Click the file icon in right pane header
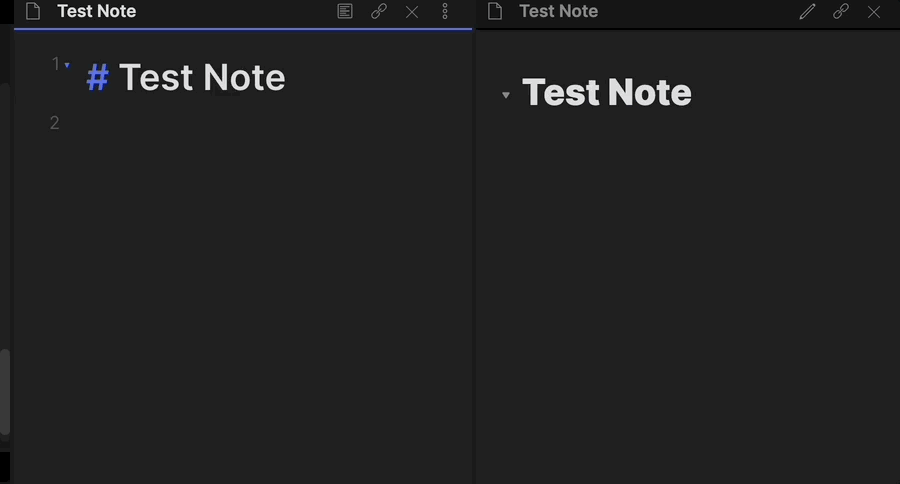The width and height of the screenshot is (900, 484). tap(495, 11)
